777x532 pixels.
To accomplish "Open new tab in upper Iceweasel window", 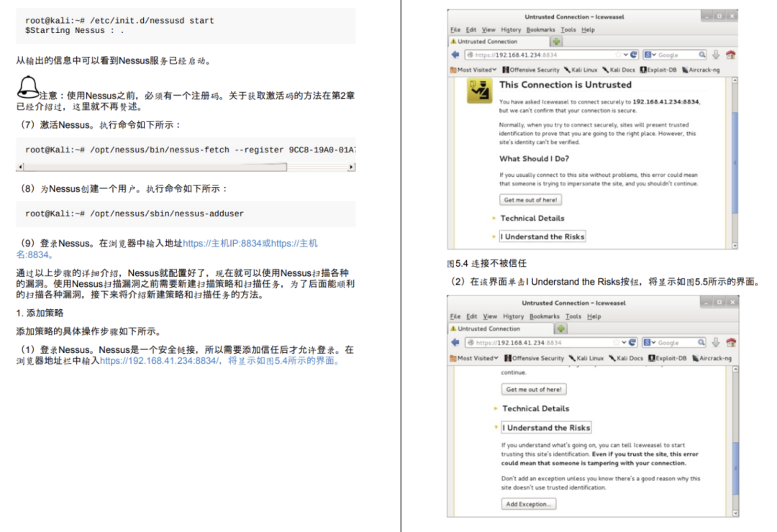I will (556, 42).
